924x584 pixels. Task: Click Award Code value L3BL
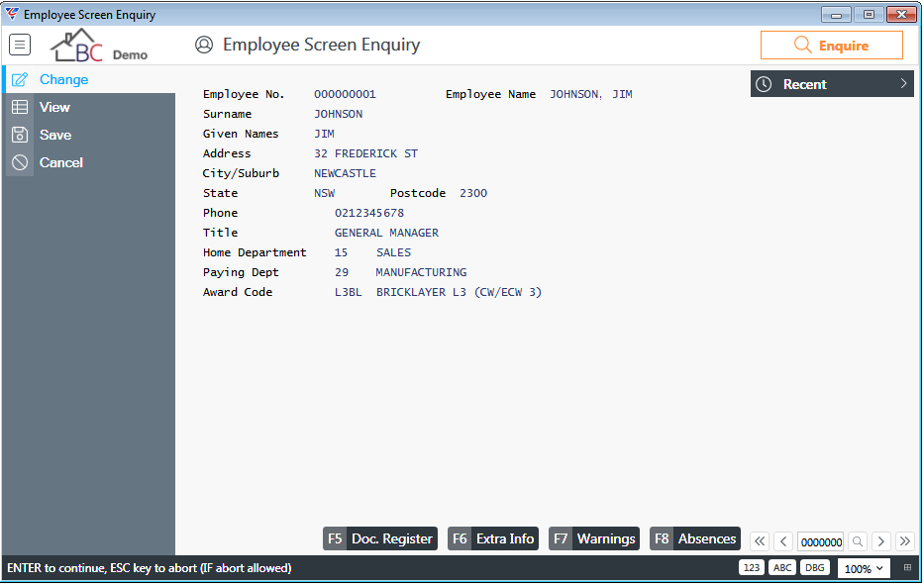click(349, 292)
